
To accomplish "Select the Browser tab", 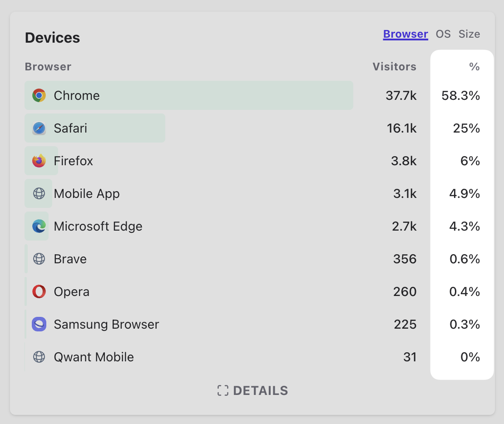I will pos(405,34).
